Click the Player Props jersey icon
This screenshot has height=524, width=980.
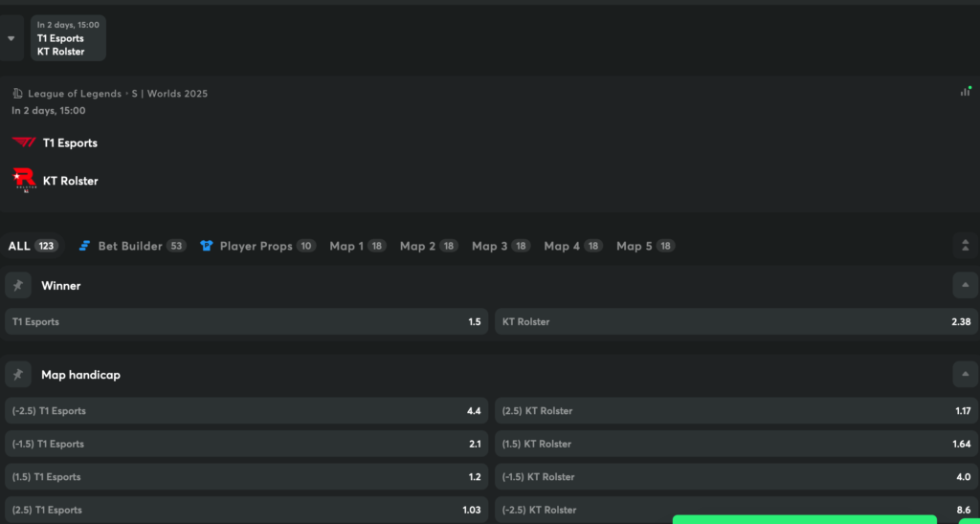(x=206, y=246)
